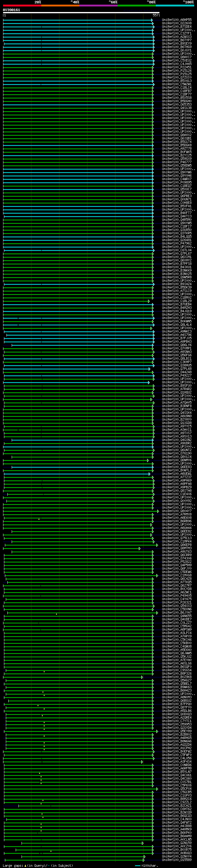Image resolution: width=197 pixels, height=868 pixels.
Task: Select label UniRef100_A7TZ37
Action: 177,477
